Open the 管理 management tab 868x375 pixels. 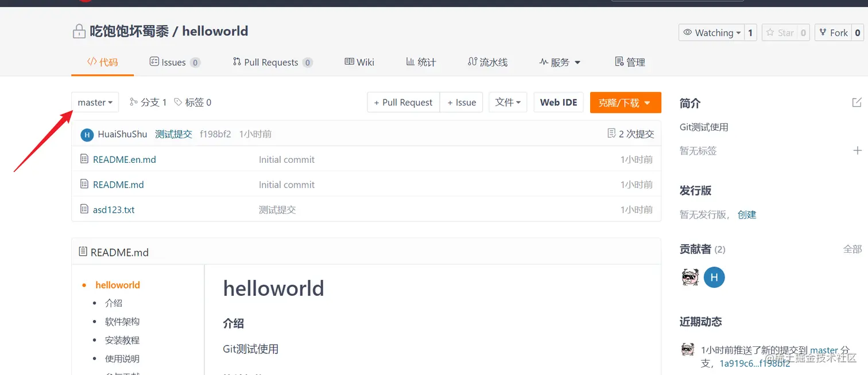click(x=630, y=62)
